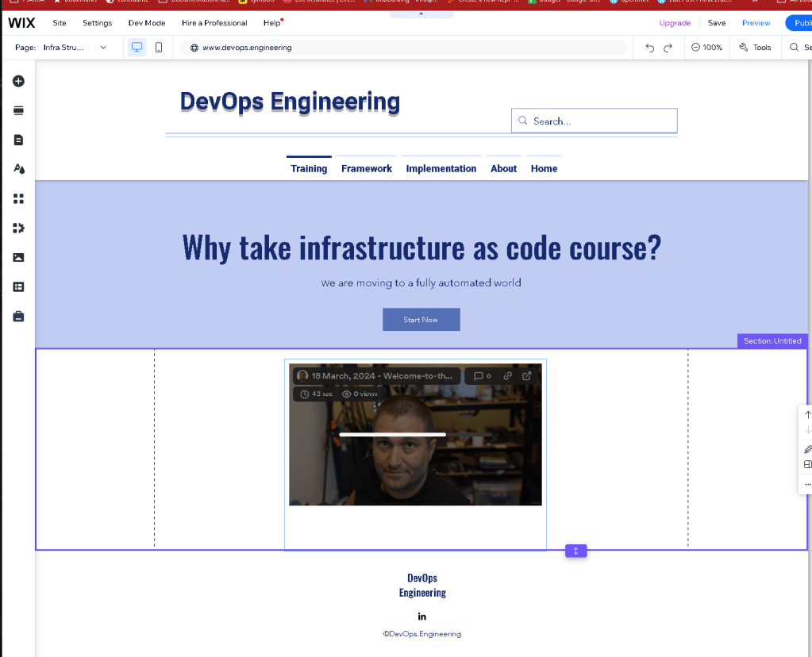Image resolution: width=812 pixels, height=657 pixels.
Task: Select the 'Why take infrastructure as code course?' heading
Action: [x=421, y=248]
